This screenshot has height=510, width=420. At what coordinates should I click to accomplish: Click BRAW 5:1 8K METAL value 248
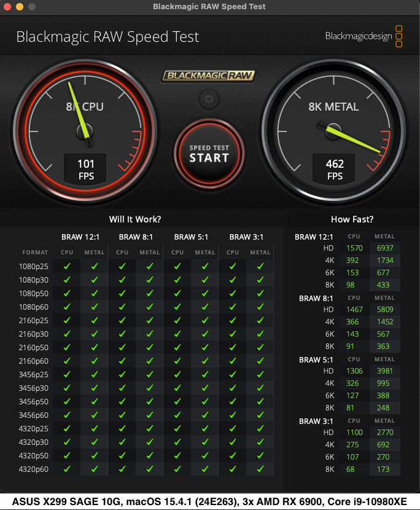coord(383,408)
